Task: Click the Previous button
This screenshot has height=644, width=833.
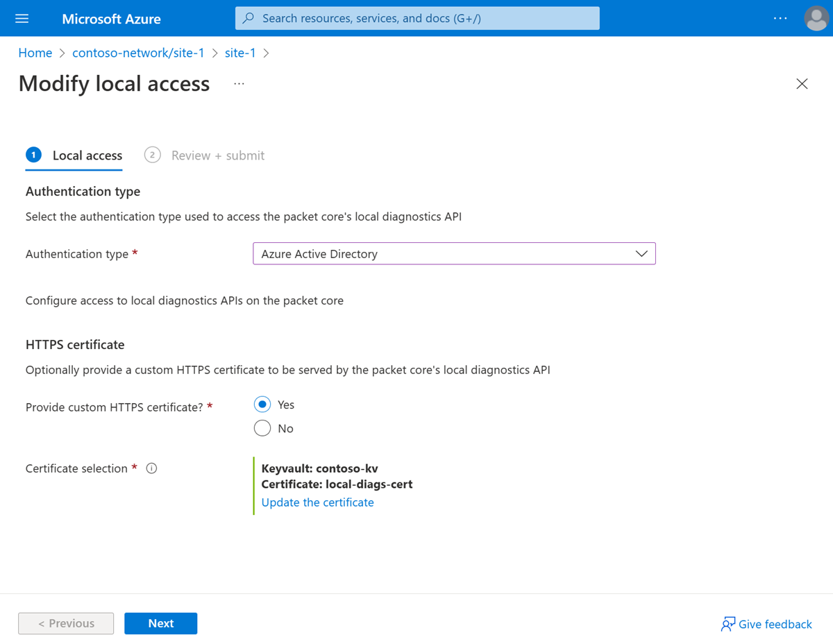Action: [66, 623]
